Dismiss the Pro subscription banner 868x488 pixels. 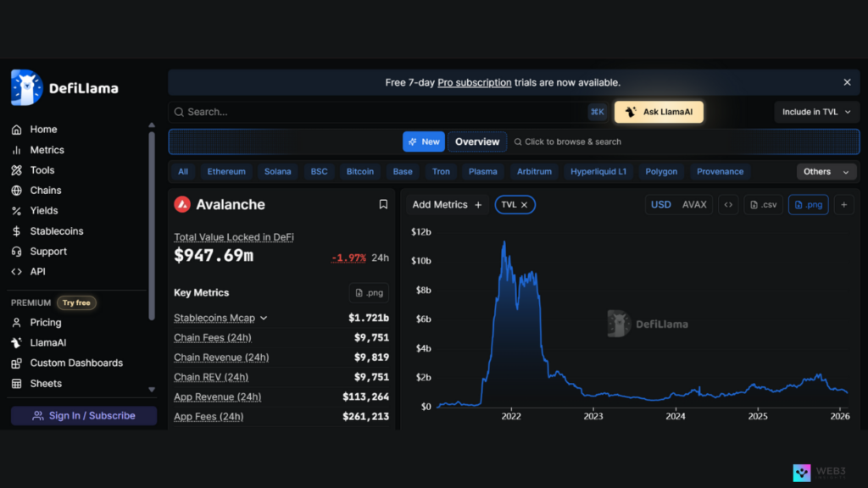pyautogui.click(x=847, y=82)
